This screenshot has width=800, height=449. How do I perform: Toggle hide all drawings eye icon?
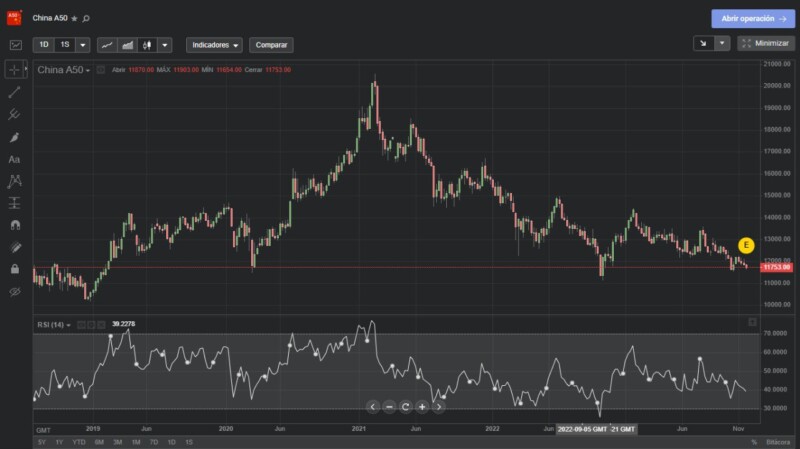15,292
